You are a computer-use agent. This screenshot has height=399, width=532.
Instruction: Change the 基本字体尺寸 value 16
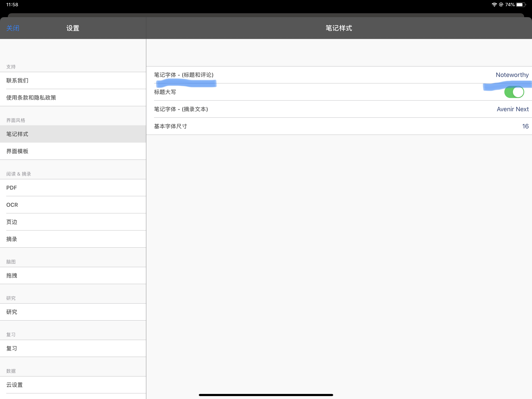pos(525,126)
